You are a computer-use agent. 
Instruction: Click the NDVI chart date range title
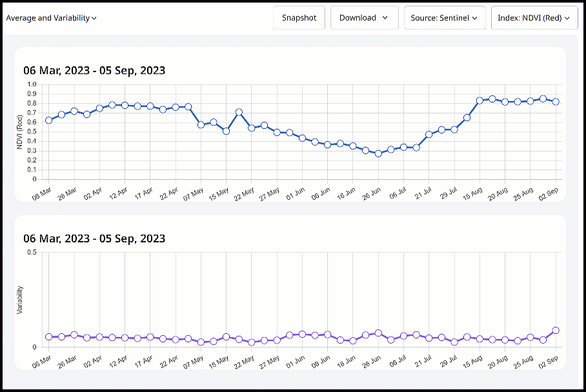click(x=94, y=70)
